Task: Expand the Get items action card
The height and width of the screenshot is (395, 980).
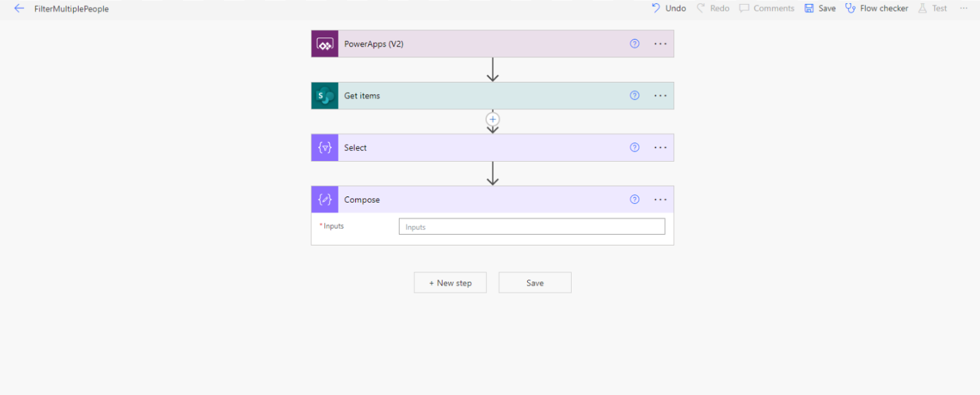Action: (478, 96)
